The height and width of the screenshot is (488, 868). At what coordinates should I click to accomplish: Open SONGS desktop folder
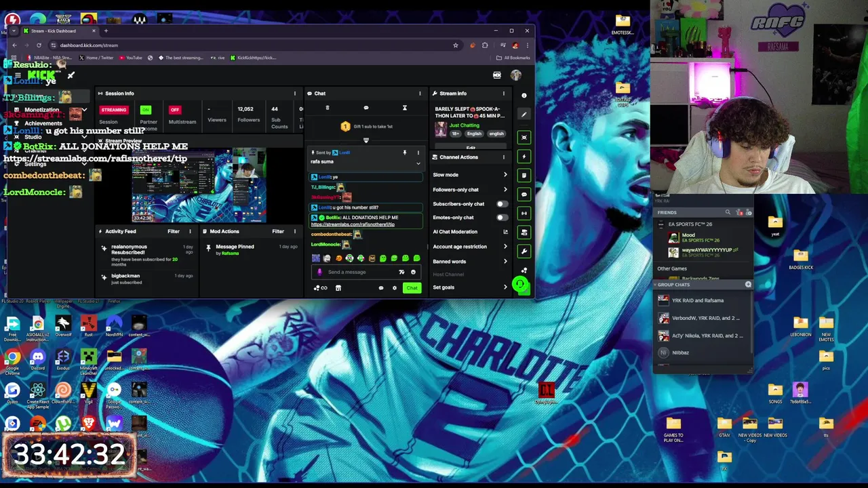[x=775, y=393]
